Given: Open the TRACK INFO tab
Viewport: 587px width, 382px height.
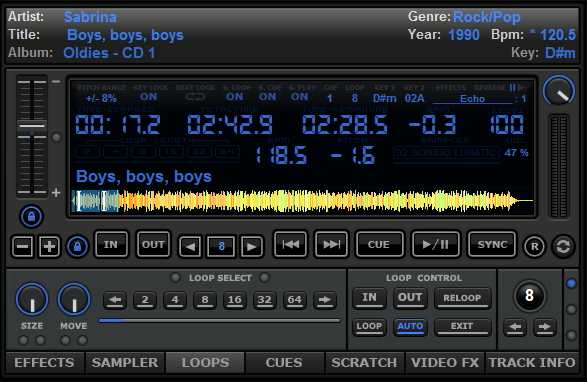Looking at the screenshot, I should pos(532,362).
